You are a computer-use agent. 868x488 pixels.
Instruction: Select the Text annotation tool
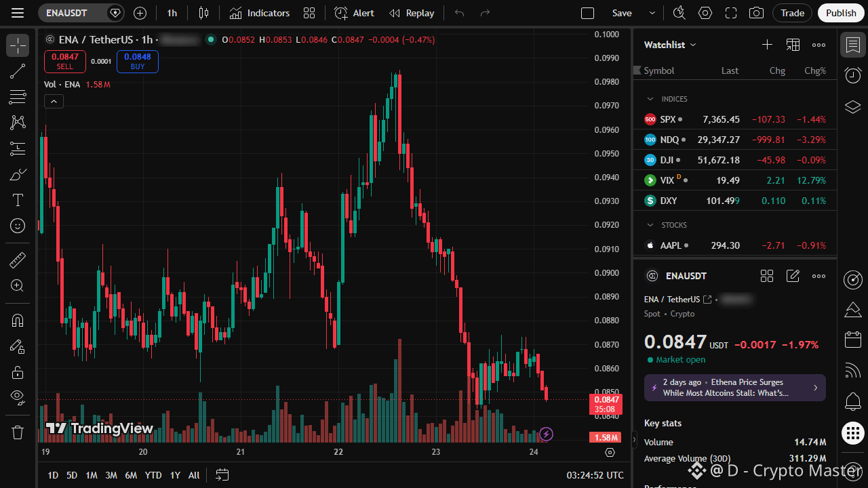(x=18, y=200)
